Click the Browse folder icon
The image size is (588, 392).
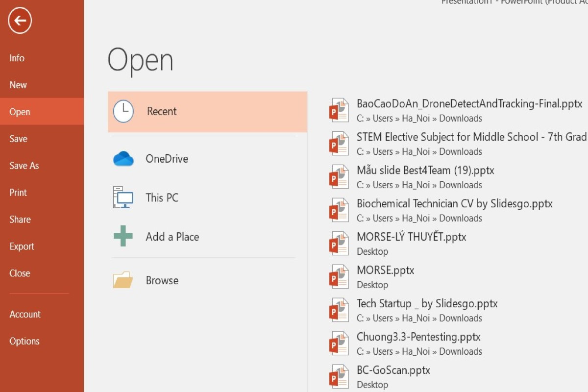(123, 280)
